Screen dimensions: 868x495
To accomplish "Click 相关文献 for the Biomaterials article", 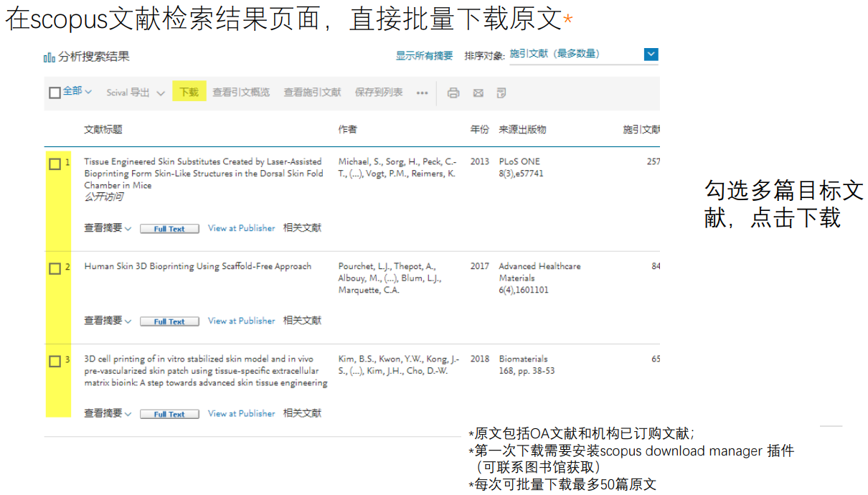I will [x=302, y=413].
